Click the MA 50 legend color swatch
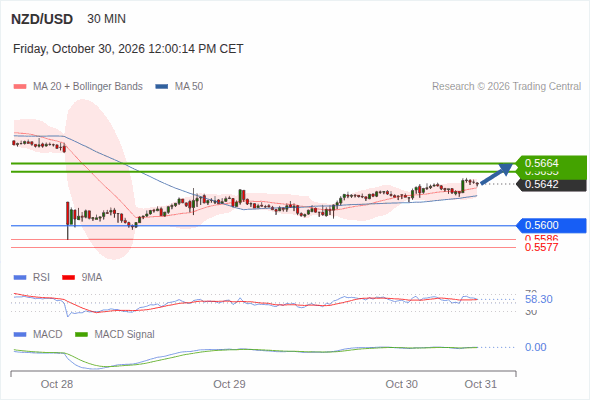 (162, 87)
